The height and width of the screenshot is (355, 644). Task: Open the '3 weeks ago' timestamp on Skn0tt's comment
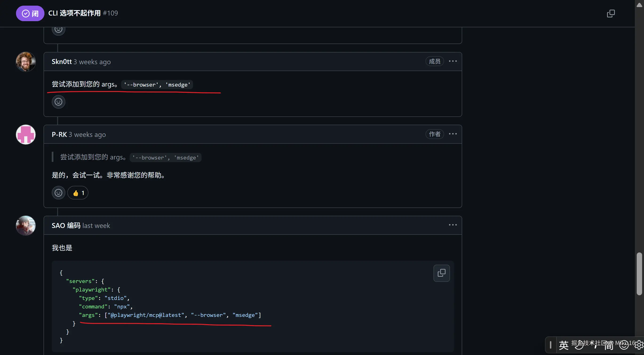coord(92,62)
